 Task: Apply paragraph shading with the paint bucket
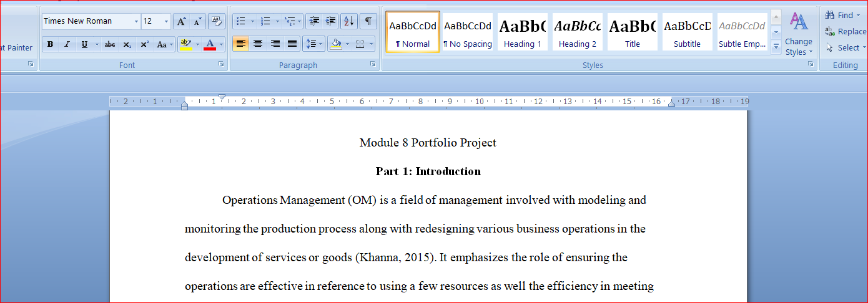[x=335, y=44]
